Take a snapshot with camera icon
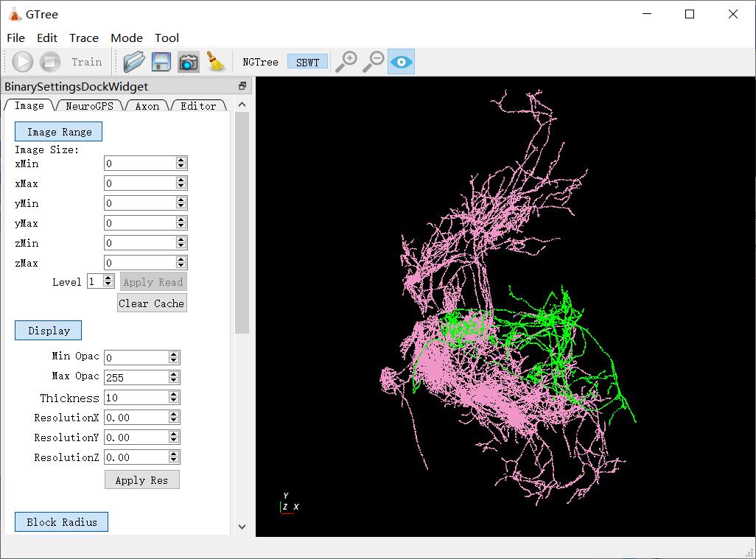Screen dimensions: 756x559 pos(189,62)
